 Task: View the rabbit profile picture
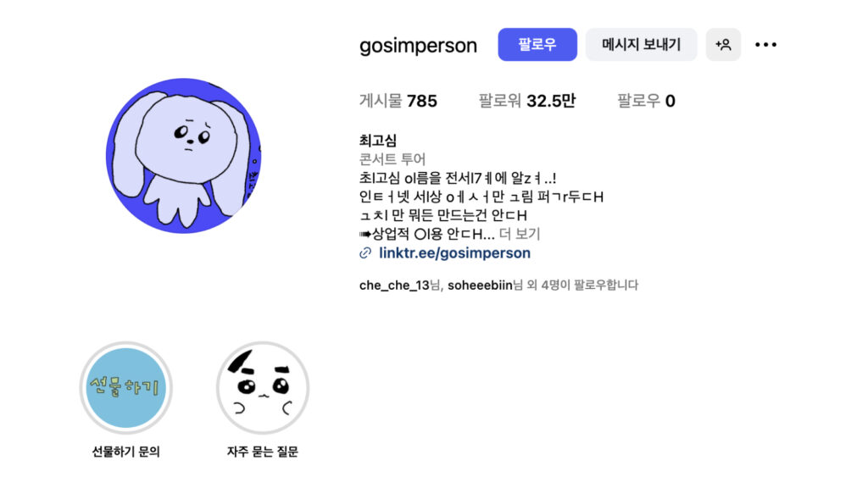[x=183, y=156]
